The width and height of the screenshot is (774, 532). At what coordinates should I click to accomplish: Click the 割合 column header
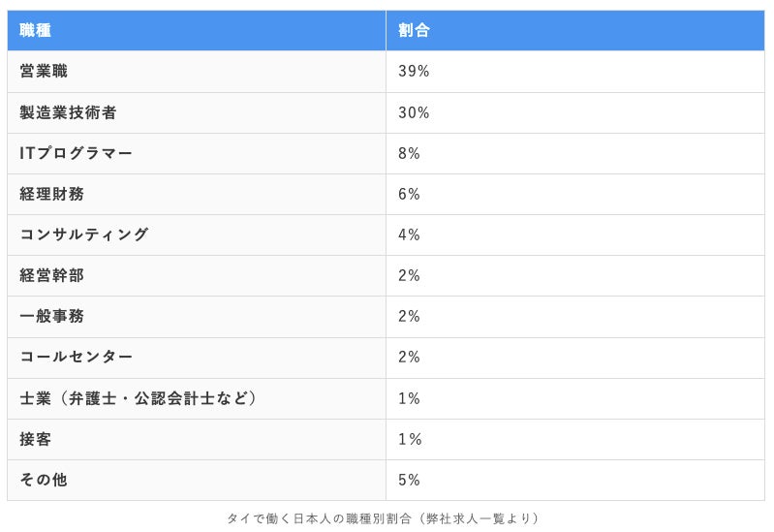(414, 30)
